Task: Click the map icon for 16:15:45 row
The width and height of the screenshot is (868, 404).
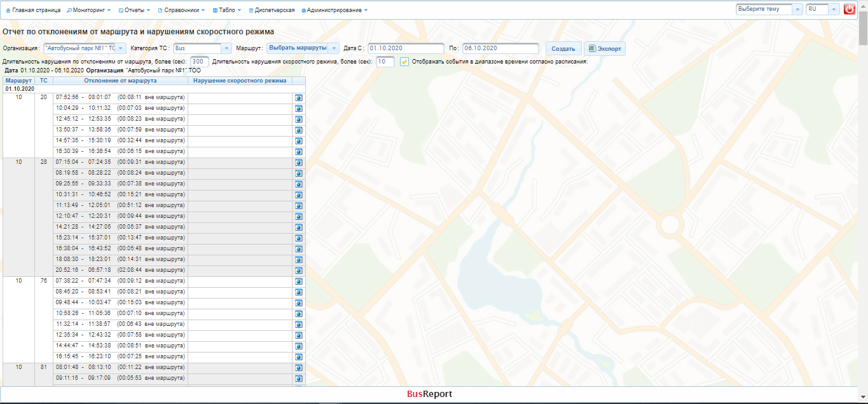Action: tap(299, 357)
